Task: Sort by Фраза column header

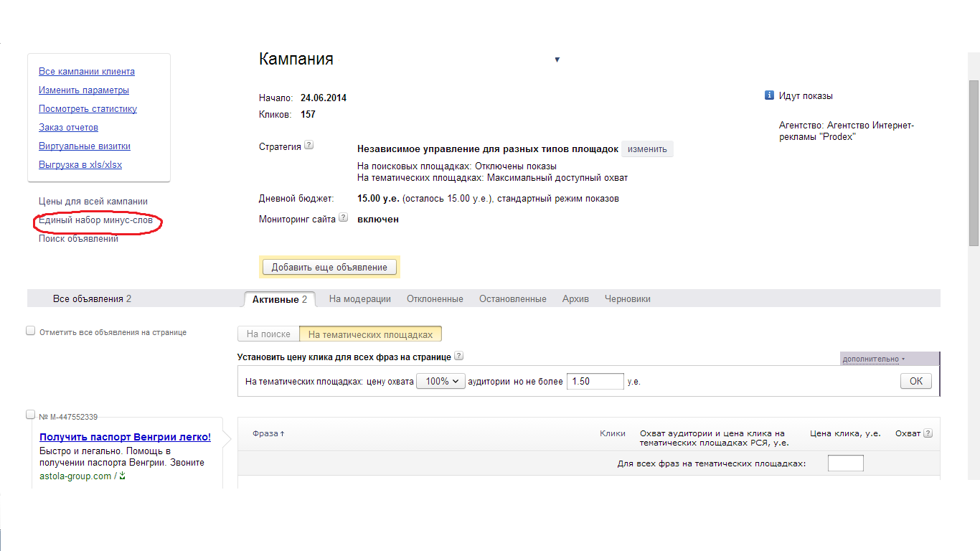Action: point(268,433)
